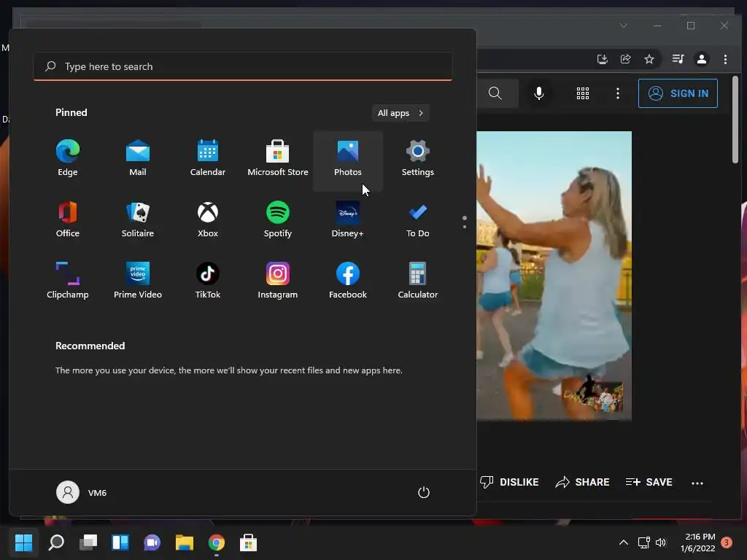
Task: Open Chrome tab search chevron
Action: pyautogui.click(x=624, y=26)
